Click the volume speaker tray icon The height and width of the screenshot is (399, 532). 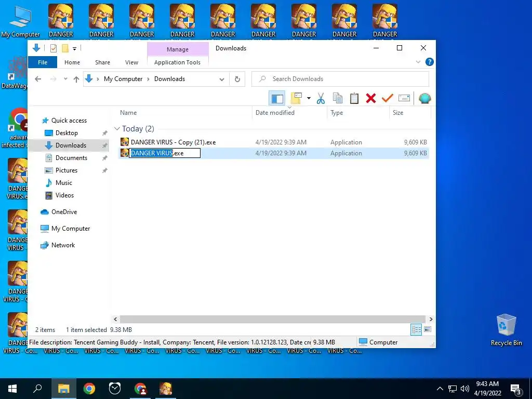[x=465, y=389]
